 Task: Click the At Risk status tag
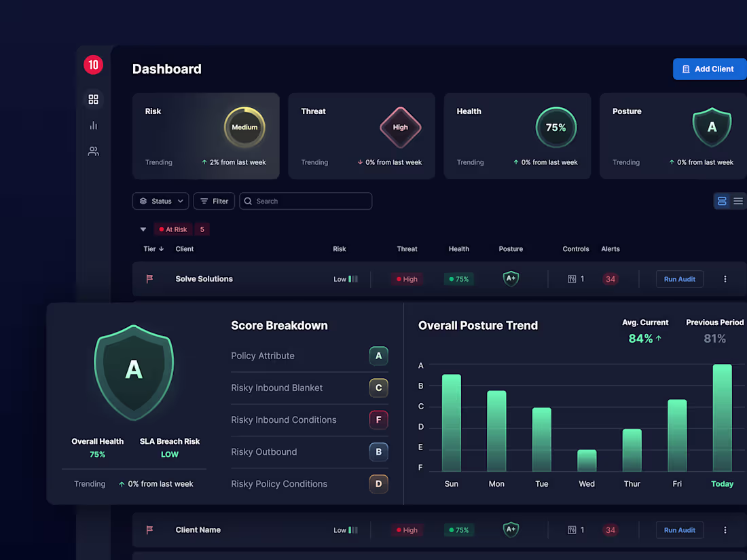pos(173,229)
